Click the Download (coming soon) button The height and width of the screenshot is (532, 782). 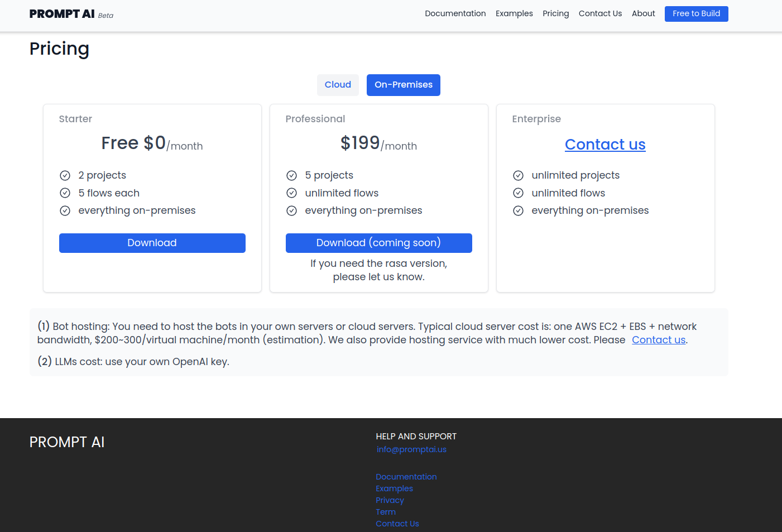379,243
